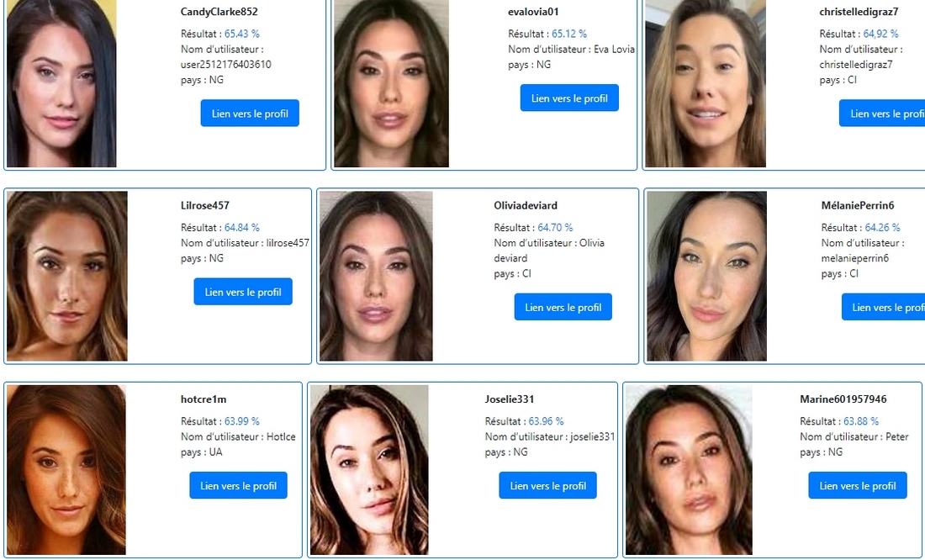Open the profile link for christelledigraz7
Screen dimensions: 925x560
(x=882, y=114)
